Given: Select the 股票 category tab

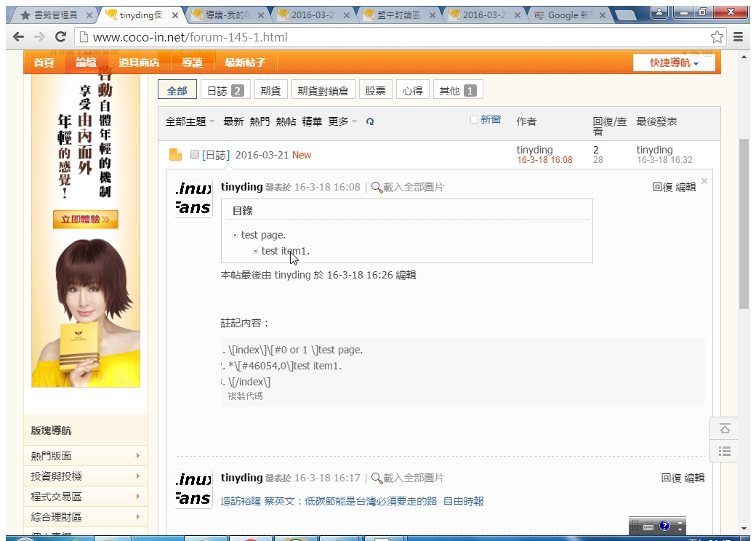Looking at the screenshot, I should pos(376,91).
